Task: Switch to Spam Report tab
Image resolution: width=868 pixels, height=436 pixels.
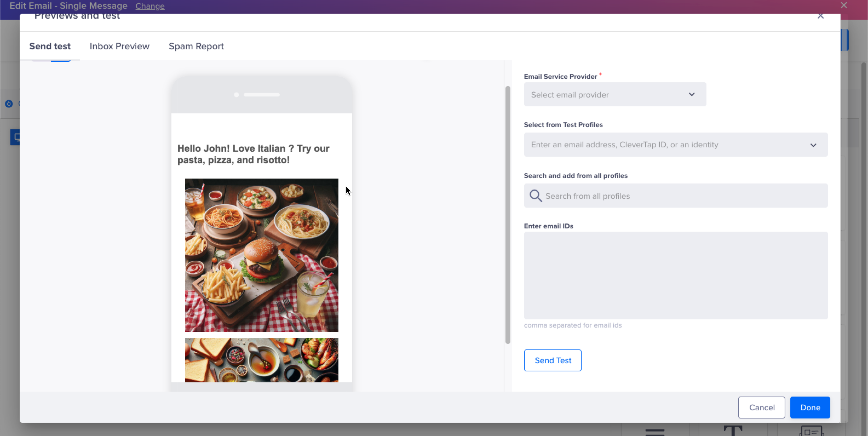Action: pos(196,46)
